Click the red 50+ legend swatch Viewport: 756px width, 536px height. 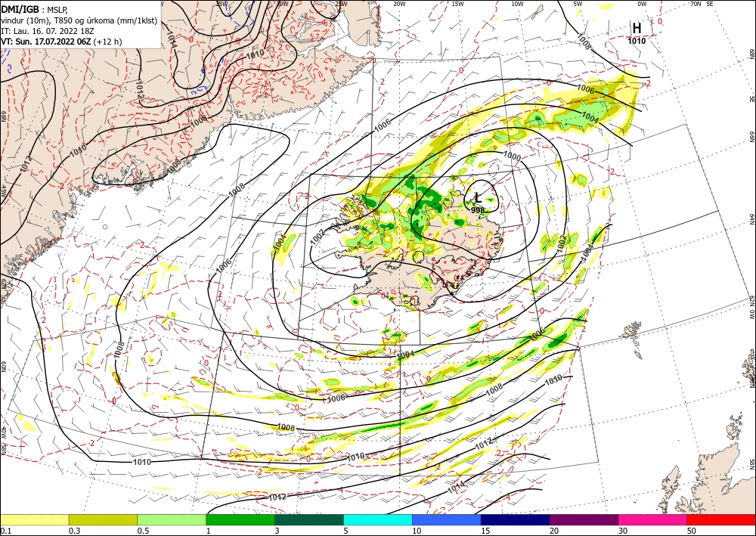721,519
